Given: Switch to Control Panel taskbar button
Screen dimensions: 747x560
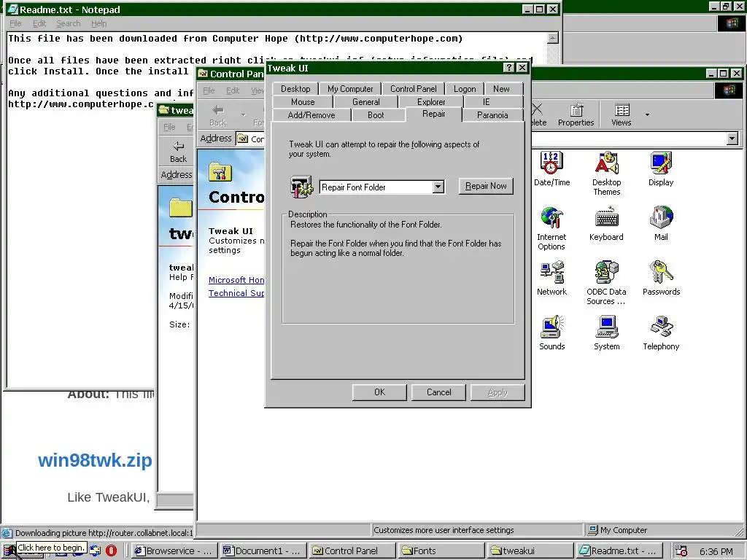Looking at the screenshot, I should pyautogui.click(x=352, y=551).
